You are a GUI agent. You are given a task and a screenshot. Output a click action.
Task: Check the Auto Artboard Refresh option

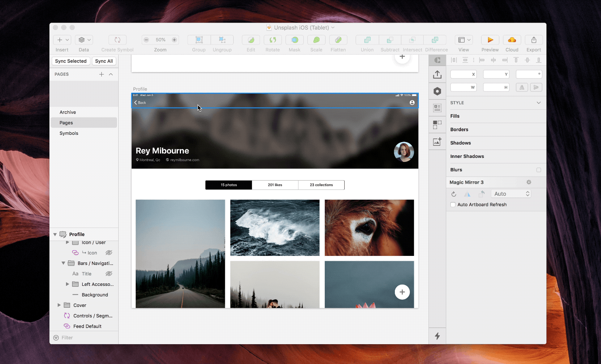pyautogui.click(x=453, y=204)
